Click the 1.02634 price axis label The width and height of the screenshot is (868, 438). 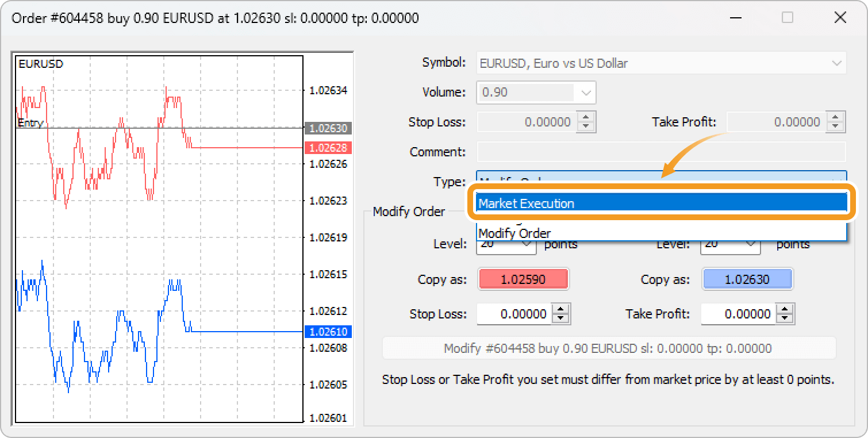[328, 90]
